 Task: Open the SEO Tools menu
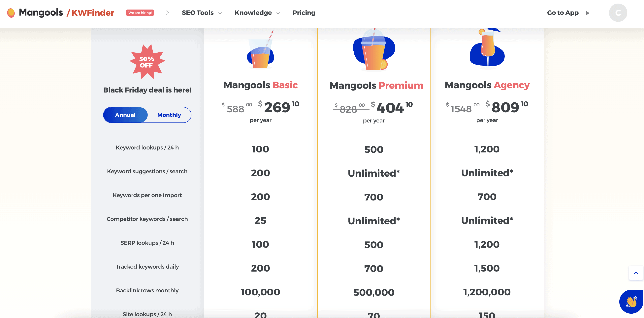point(198,13)
